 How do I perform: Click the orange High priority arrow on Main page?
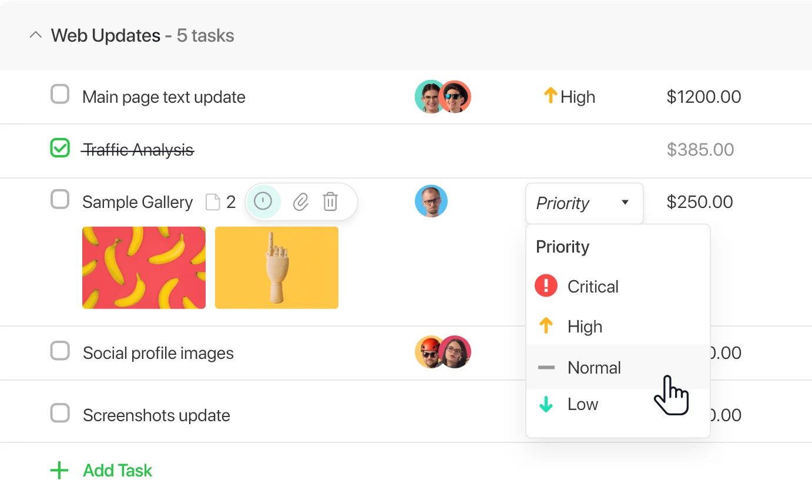tap(550, 96)
